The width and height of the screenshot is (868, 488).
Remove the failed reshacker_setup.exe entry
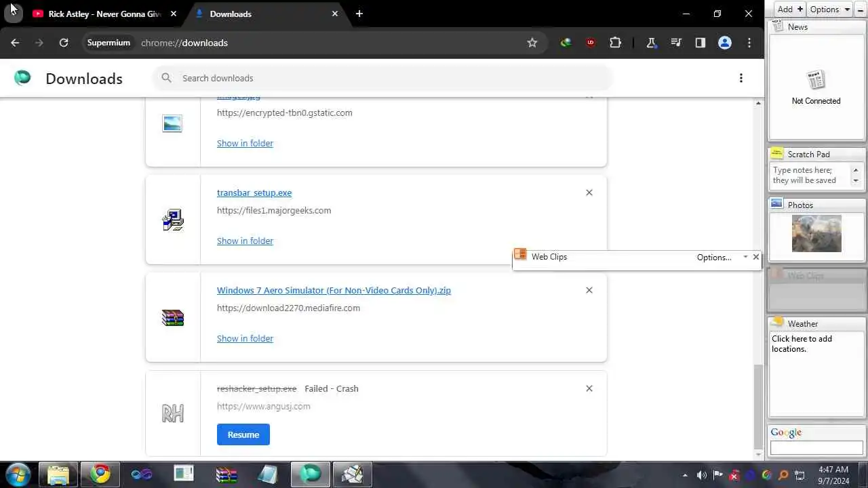point(589,388)
